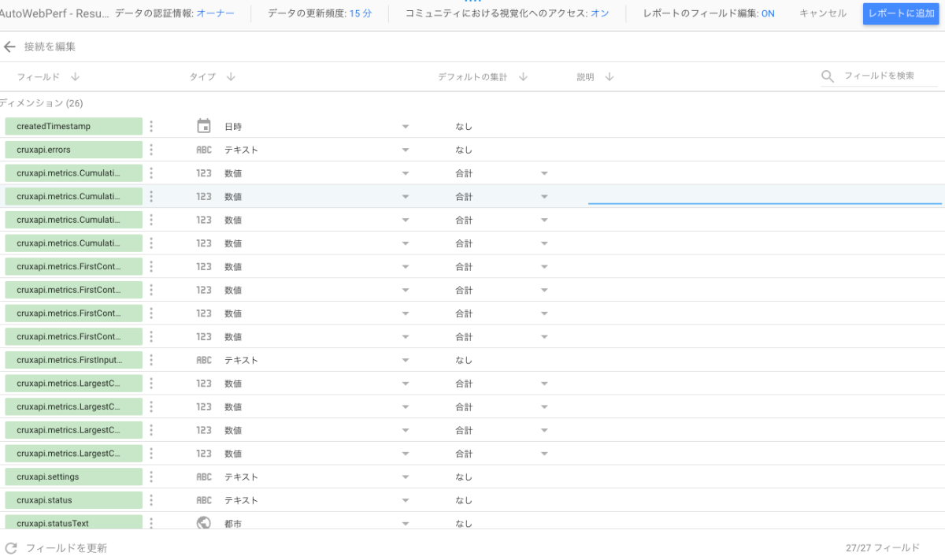Focus the フィールドを検索 search box
Screen dimensions: 945x560
pos(891,76)
